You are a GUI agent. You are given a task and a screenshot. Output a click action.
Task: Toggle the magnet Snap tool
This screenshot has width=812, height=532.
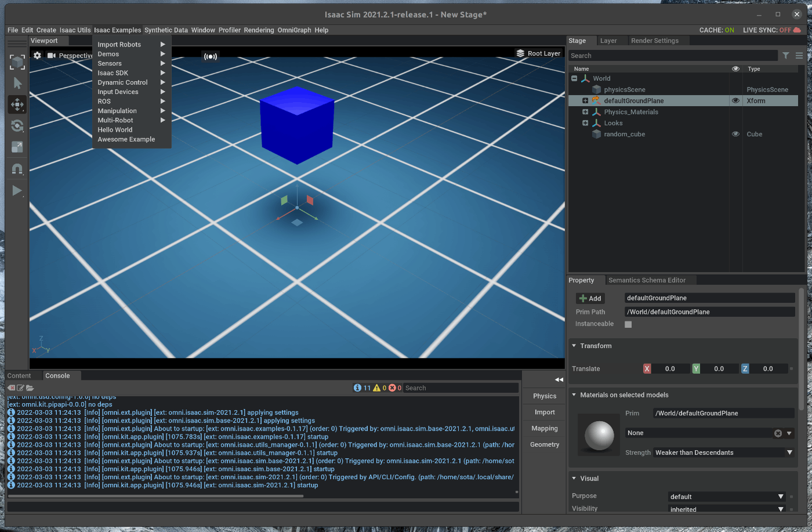pyautogui.click(x=17, y=169)
